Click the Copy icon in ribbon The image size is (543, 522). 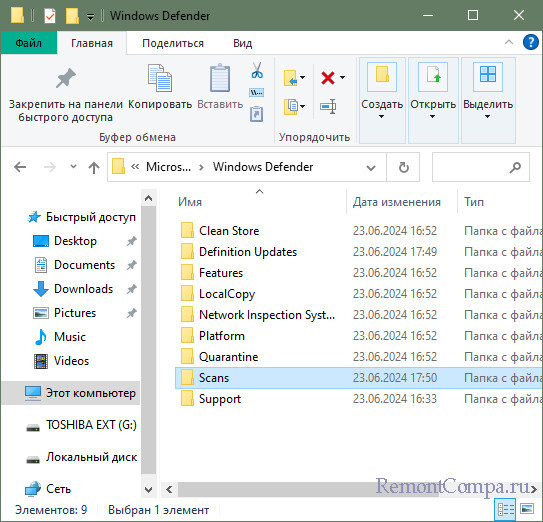pos(160,78)
